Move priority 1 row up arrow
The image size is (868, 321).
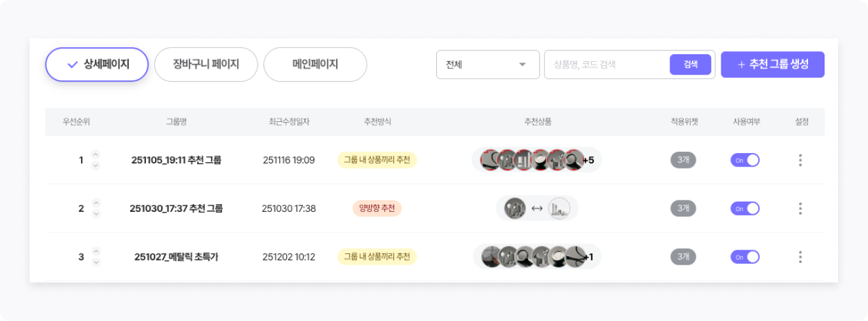click(x=96, y=154)
